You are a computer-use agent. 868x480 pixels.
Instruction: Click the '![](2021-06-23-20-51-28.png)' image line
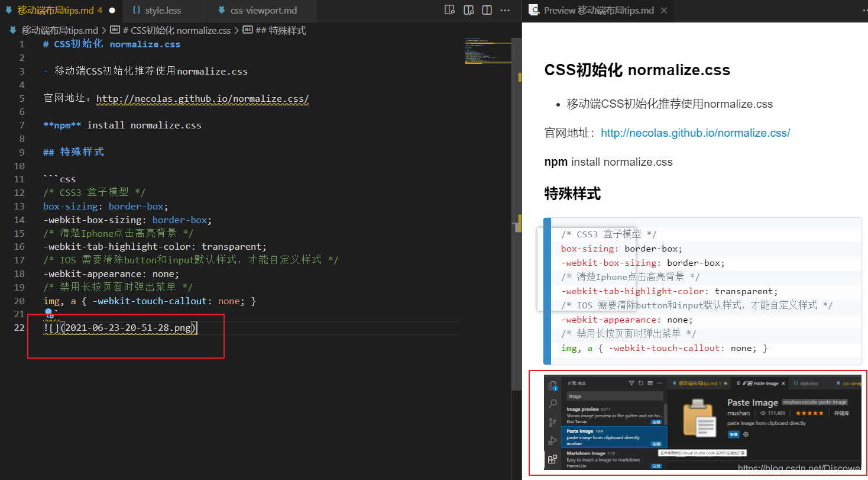pos(120,328)
